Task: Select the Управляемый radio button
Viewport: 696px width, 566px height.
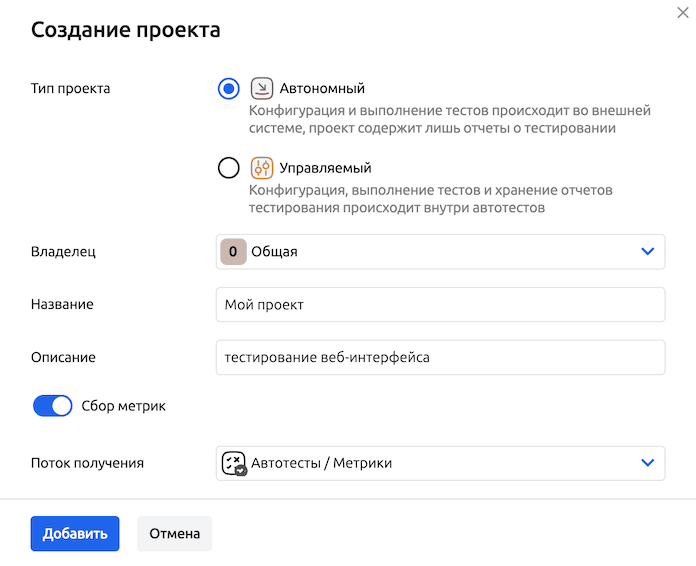Action: 229,168
